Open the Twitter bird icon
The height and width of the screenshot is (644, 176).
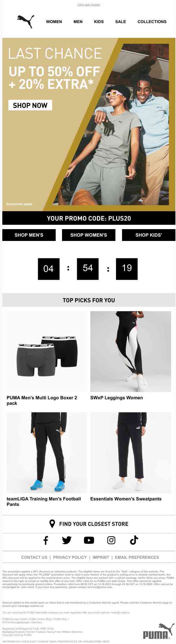[67, 540]
